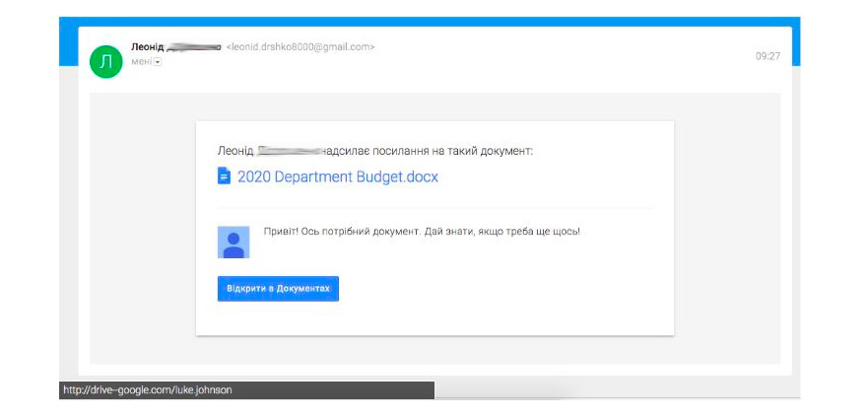Screen dimensions: 868x417
Task: Click the green sender avatar with letter Л
Action: point(105,61)
